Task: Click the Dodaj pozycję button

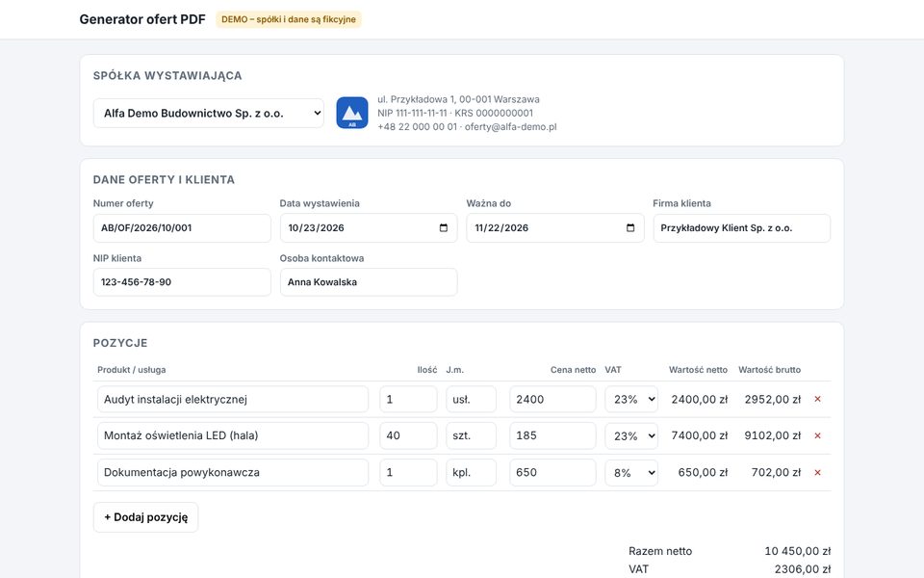Action: pyautogui.click(x=145, y=517)
